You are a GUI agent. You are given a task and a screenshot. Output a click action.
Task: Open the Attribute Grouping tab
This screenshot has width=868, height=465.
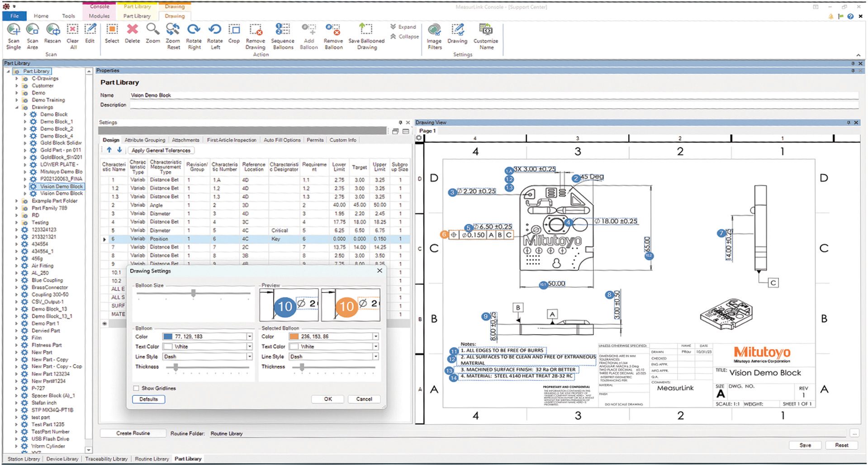click(x=145, y=140)
